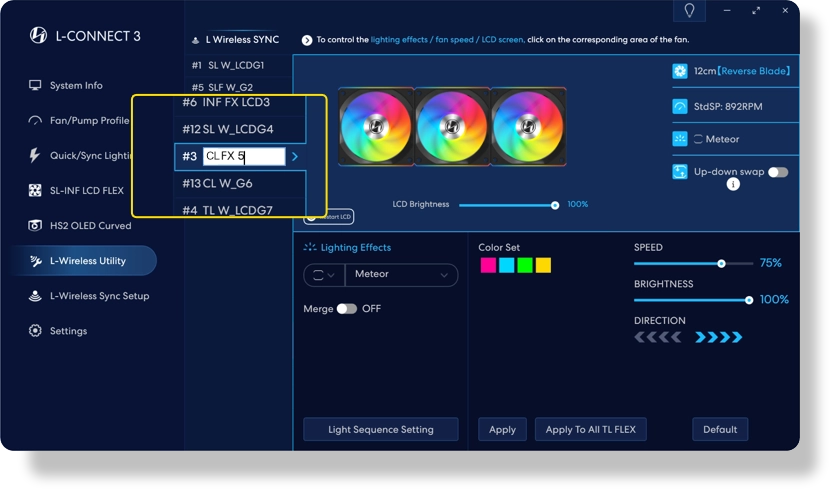
Task: Click the Lighting Effects sparkle icon
Action: tap(310, 247)
